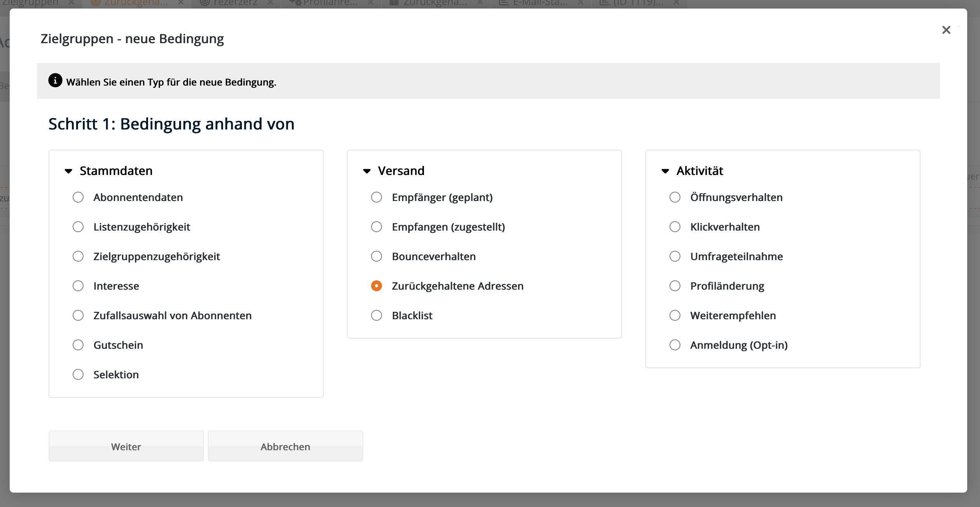This screenshot has height=507, width=980.
Task: Click the info icon in the hint bar
Action: point(55,80)
